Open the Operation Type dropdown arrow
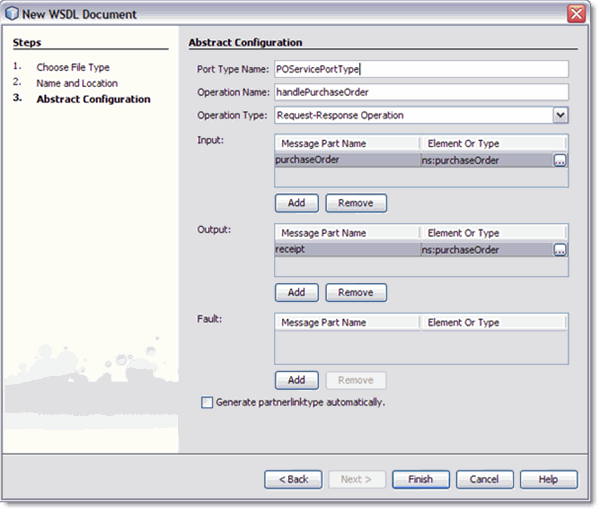The width and height of the screenshot is (598, 509). click(x=560, y=115)
